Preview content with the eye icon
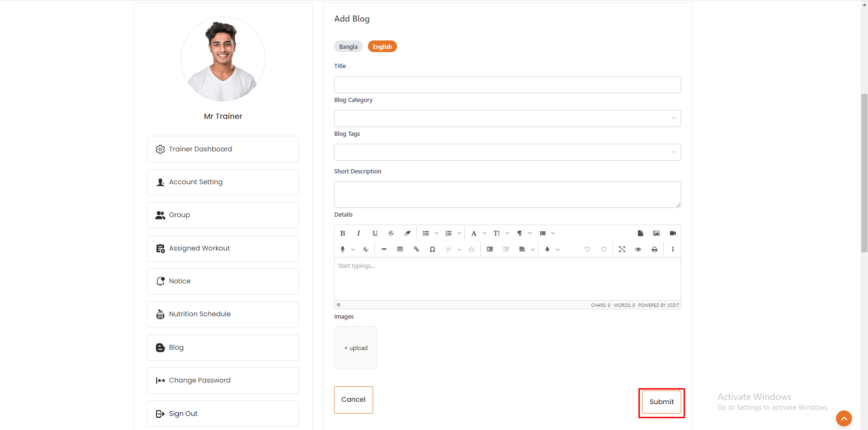The height and width of the screenshot is (430, 868). tap(638, 249)
